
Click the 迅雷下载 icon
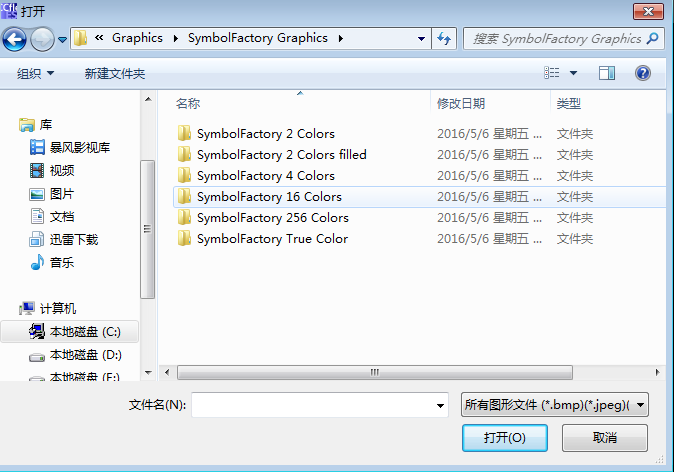37,239
